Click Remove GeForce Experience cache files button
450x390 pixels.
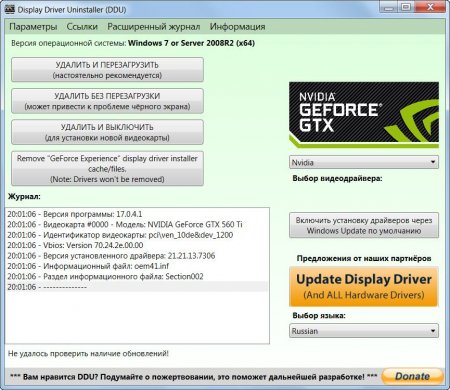107,169
